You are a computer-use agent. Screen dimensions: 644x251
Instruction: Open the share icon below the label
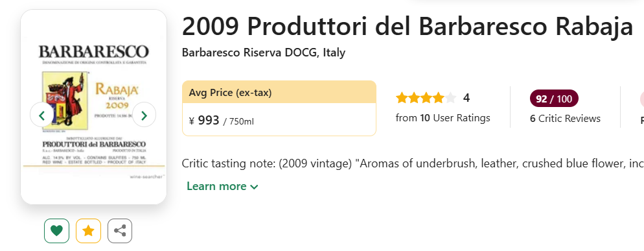point(120,231)
